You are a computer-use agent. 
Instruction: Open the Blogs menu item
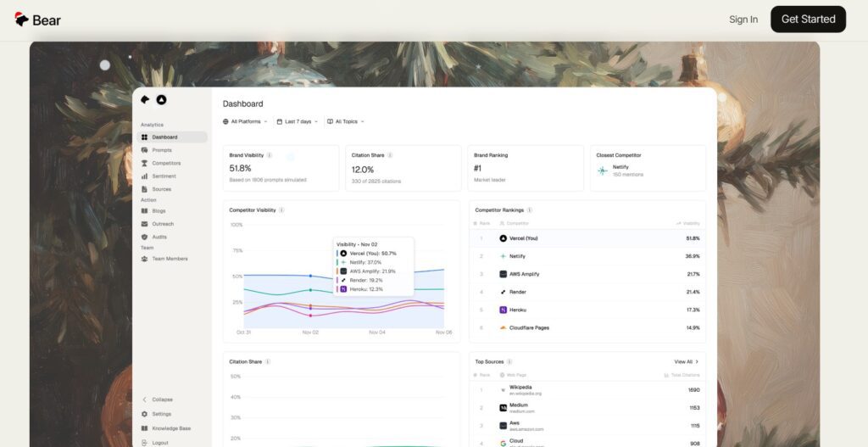pyautogui.click(x=159, y=210)
